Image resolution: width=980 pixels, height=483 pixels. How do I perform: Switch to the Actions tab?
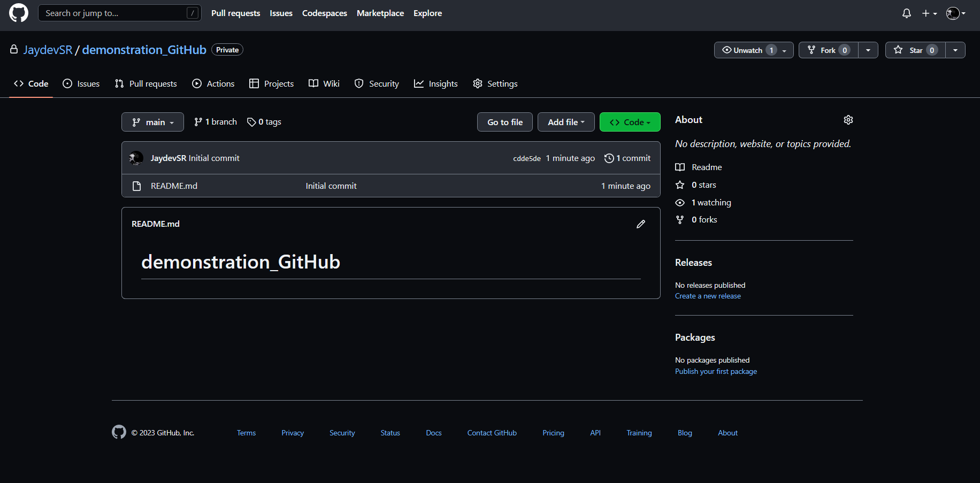coord(213,83)
